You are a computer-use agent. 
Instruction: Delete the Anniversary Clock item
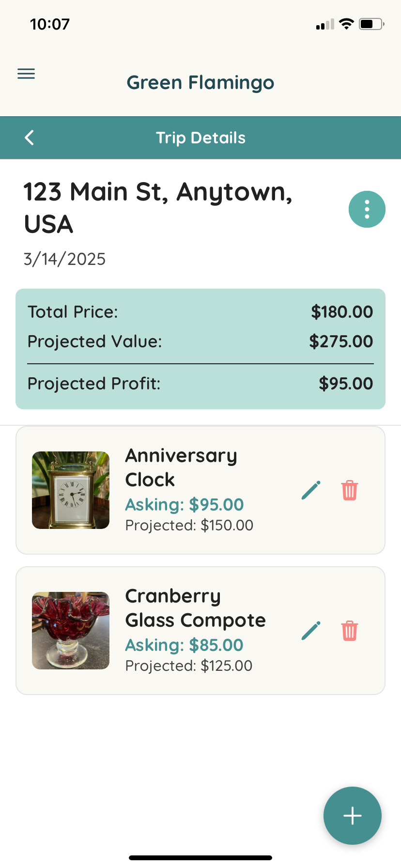(x=350, y=490)
